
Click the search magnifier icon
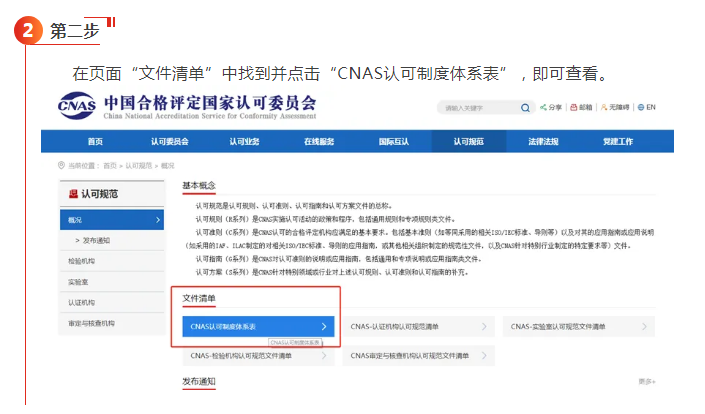(x=525, y=108)
